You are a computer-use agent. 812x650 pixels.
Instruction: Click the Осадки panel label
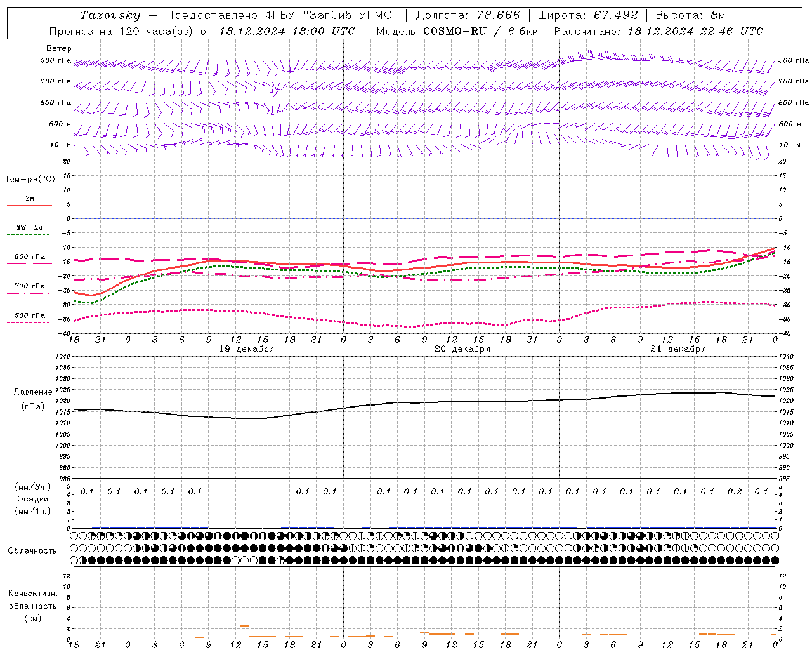click(32, 499)
